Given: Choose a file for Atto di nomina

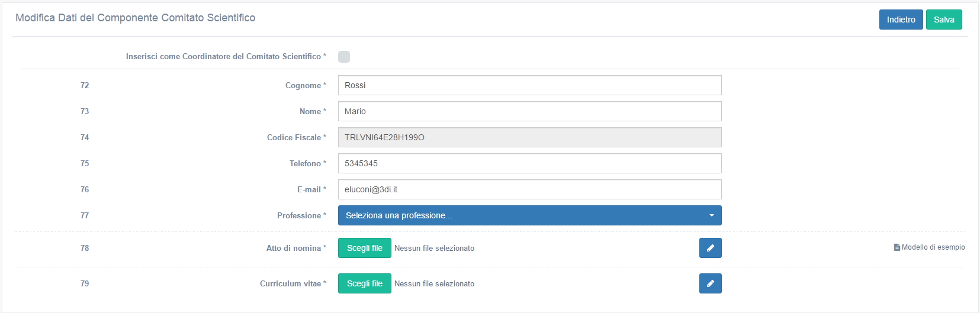Looking at the screenshot, I should (365, 248).
